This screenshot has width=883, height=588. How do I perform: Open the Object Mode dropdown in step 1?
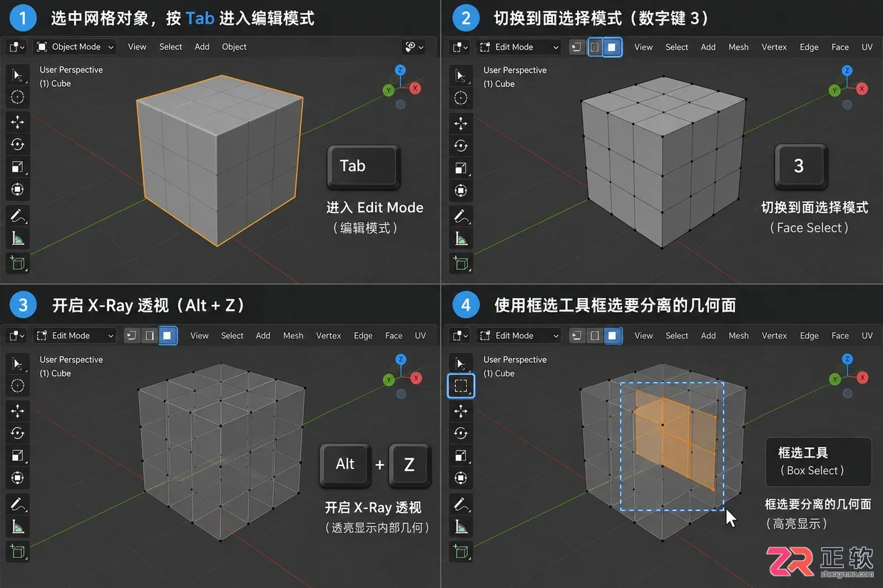[74, 46]
